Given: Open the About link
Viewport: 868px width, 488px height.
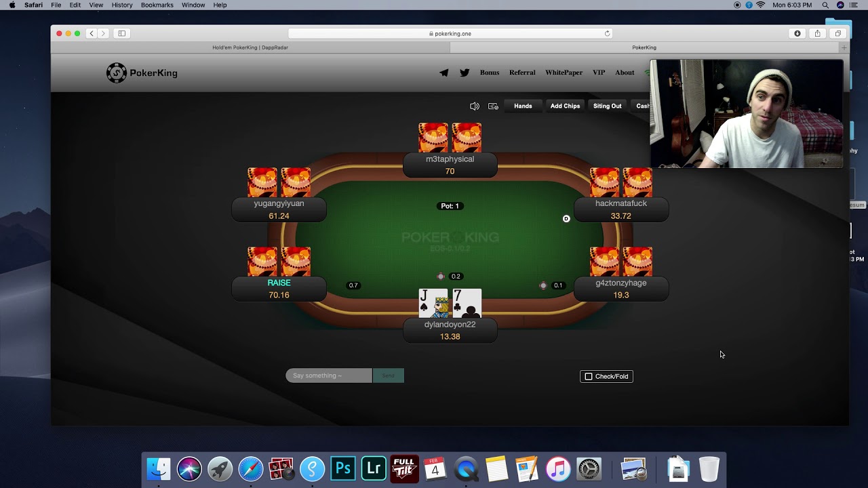Looking at the screenshot, I should coord(625,73).
